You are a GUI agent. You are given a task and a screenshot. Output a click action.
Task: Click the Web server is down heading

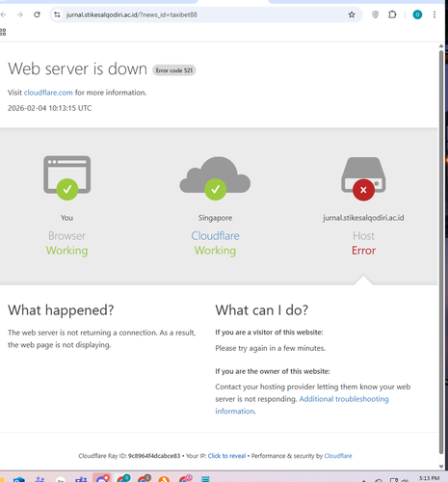click(x=77, y=68)
